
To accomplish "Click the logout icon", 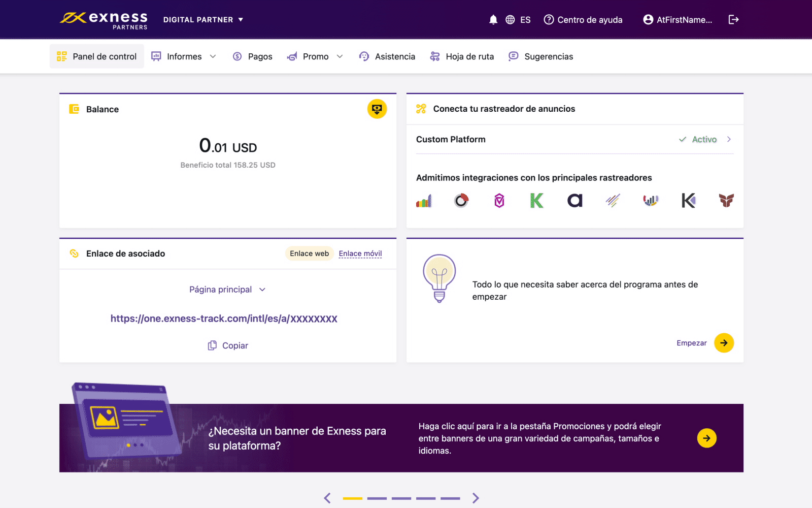I will (x=733, y=20).
